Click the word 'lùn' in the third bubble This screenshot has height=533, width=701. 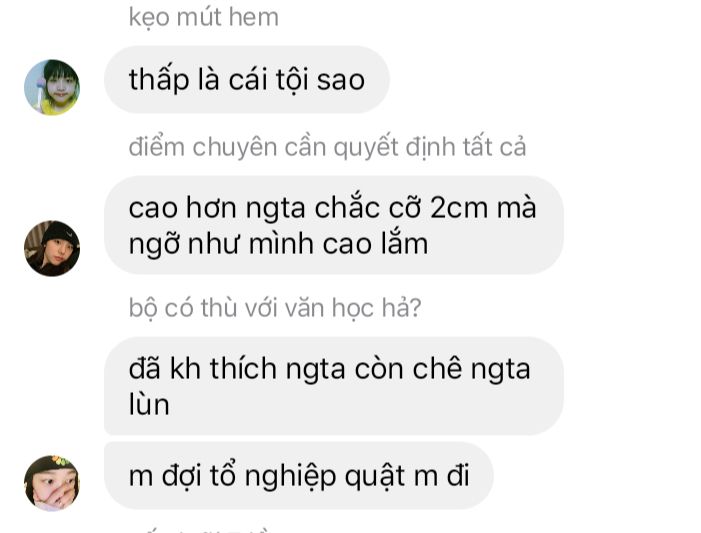point(149,405)
